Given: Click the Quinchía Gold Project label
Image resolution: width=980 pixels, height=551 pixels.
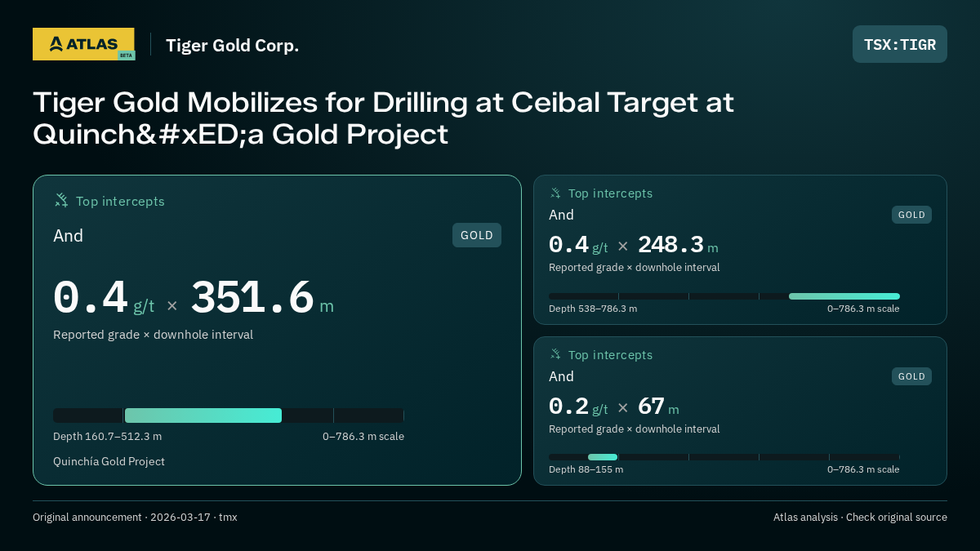Looking at the screenshot, I should (x=109, y=461).
